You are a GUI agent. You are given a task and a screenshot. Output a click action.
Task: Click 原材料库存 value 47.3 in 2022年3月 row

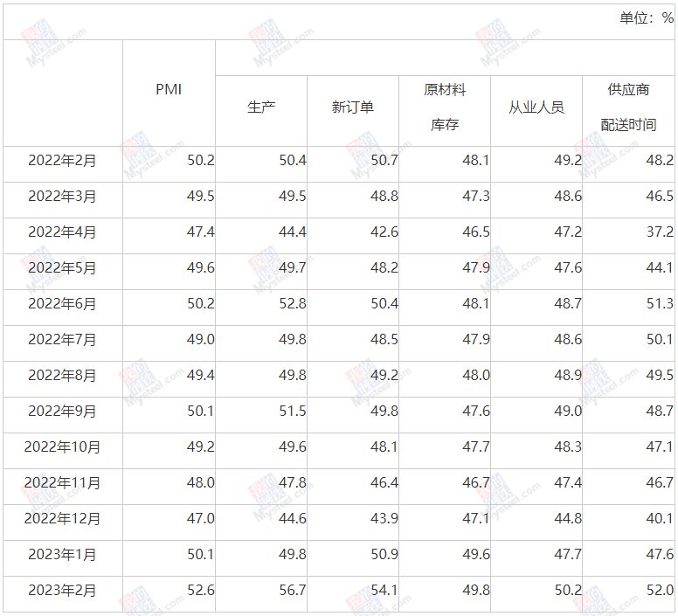(x=476, y=197)
